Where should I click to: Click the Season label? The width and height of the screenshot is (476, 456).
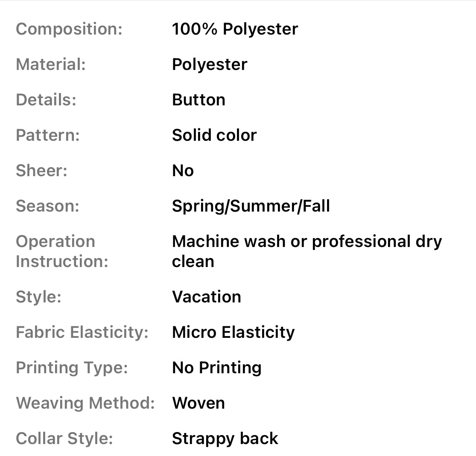point(48,206)
